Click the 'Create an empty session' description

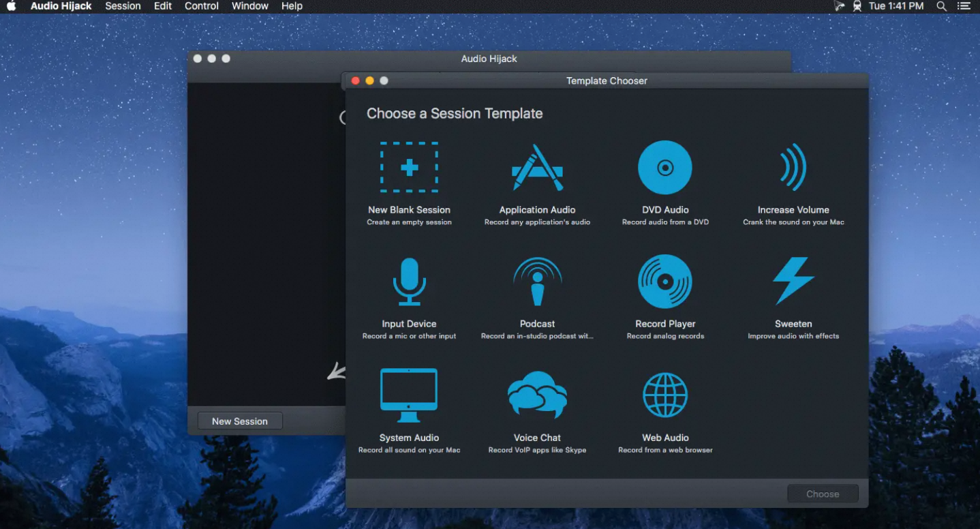click(409, 222)
